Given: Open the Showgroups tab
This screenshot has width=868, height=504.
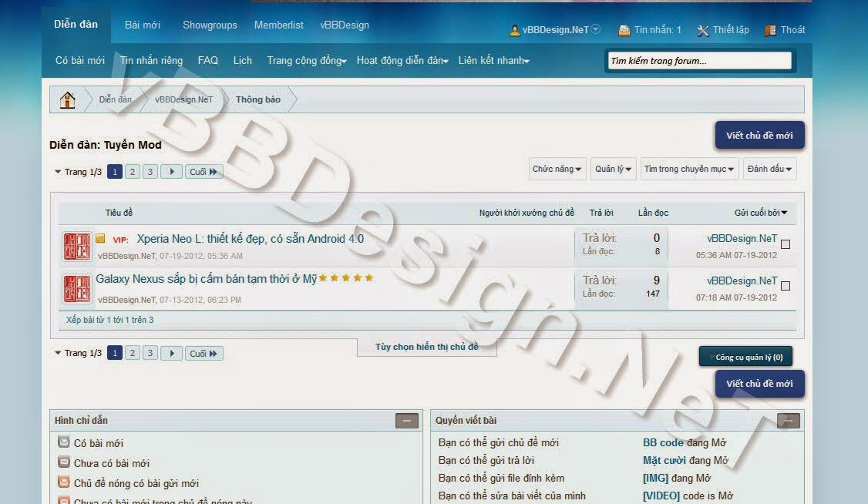Looking at the screenshot, I should (210, 25).
